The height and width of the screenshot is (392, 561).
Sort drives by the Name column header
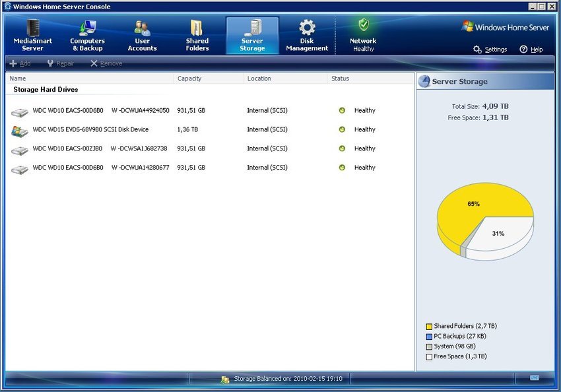[x=90, y=79]
